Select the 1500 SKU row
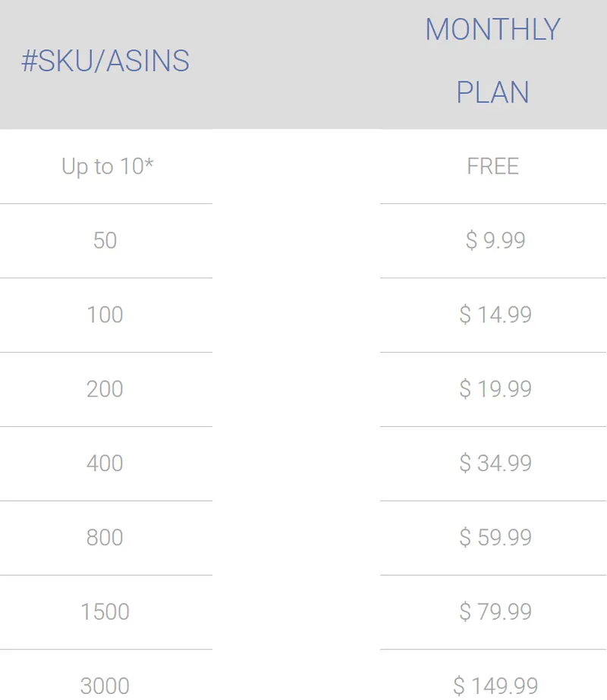This screenshot has width=607, height=700. pyautogui.click(x=105, y=611)
